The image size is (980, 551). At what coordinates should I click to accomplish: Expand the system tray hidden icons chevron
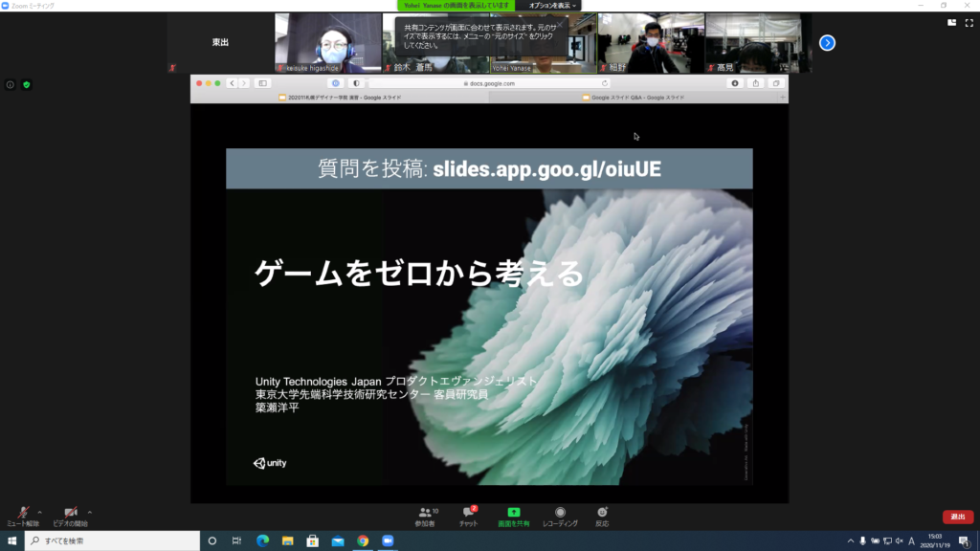click(x=850, y=541)
